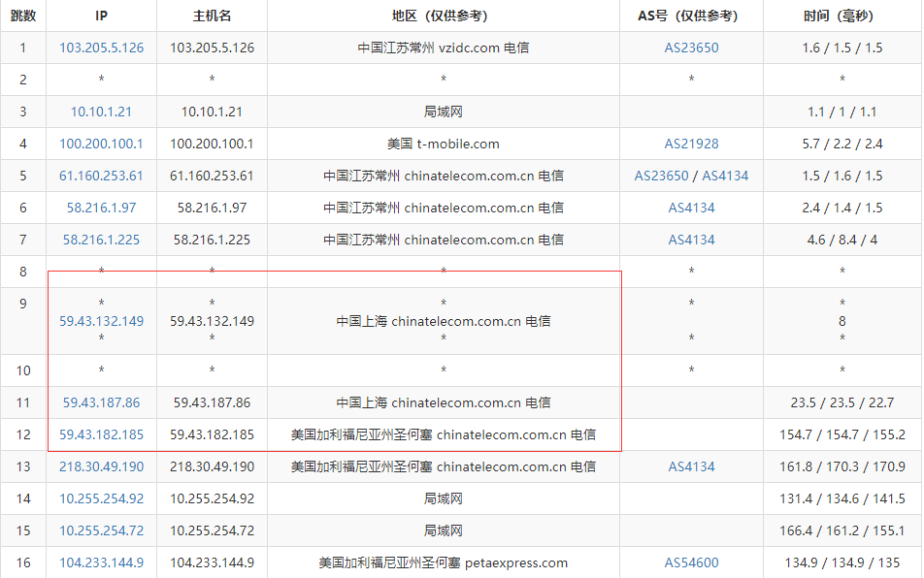Open IP link 100.200.100.1

coord(101,144)
